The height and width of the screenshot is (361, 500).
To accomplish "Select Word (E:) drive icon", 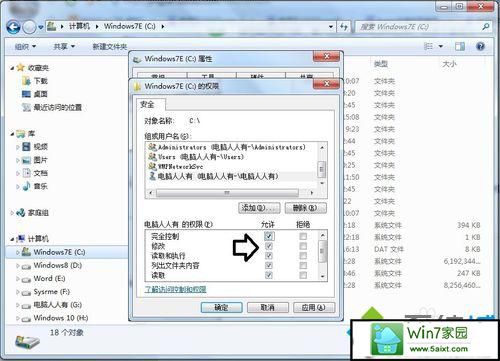I will [x=26, y=279].
